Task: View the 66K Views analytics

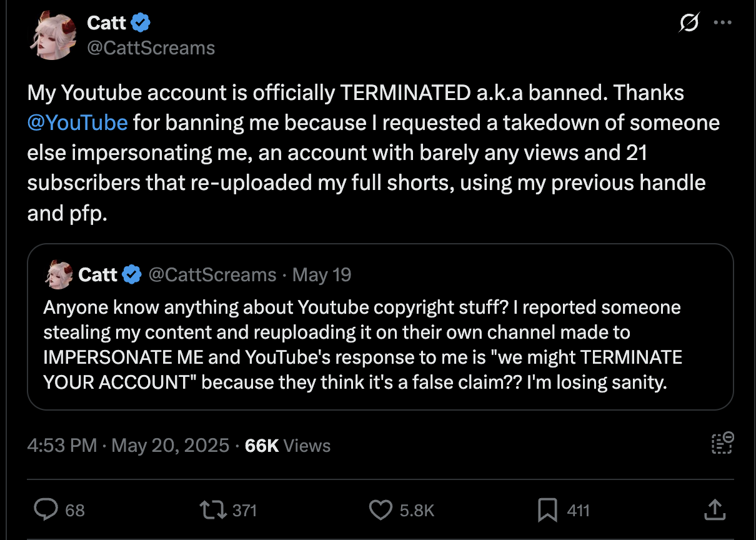Action: (288, 446)
